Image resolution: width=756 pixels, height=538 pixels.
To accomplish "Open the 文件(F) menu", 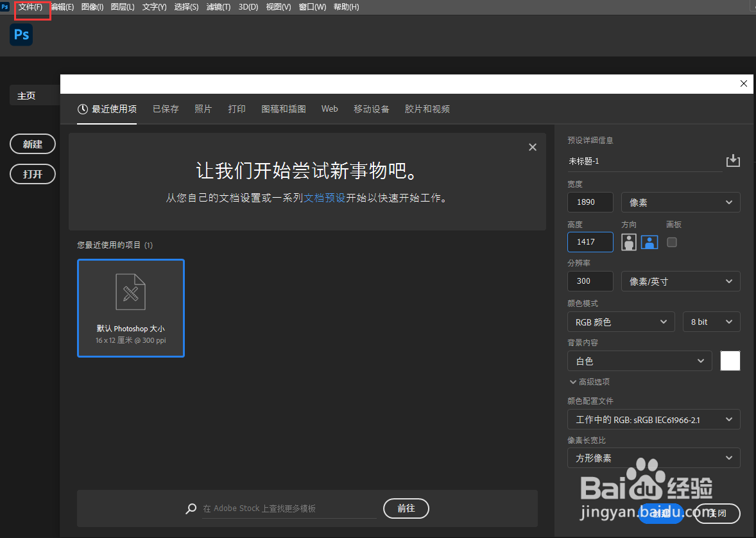I will [30, 7].
